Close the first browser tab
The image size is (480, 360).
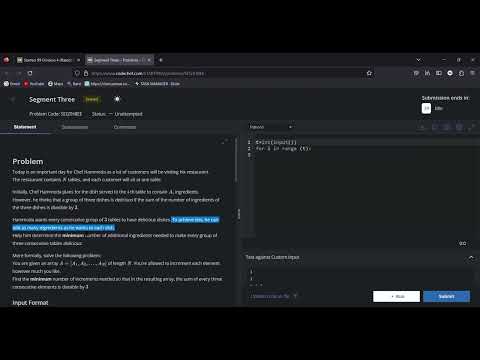click(78, 60)
